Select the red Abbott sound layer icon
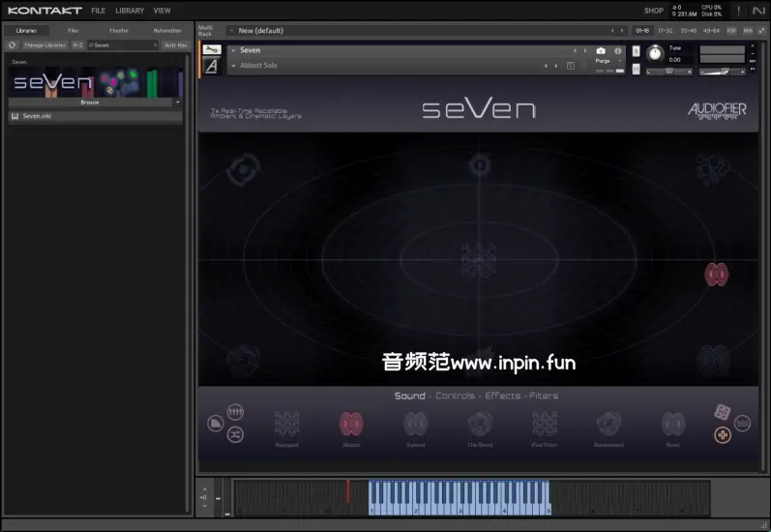Screen dimensions: 771x532 pyautogui.click(x=351, y=425)
